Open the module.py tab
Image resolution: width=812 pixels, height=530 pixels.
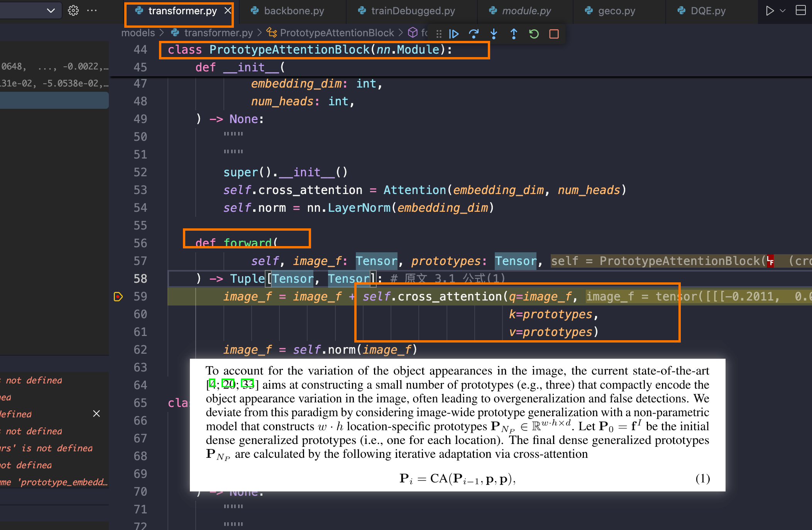click(526, 11)
